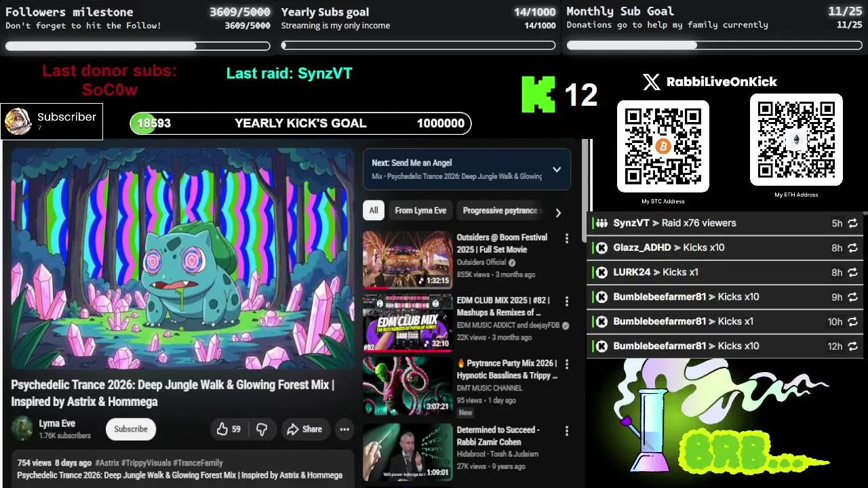Click the repeat icon on Glazz_ADHD row

pyautogui.click(x=853, y=248)
